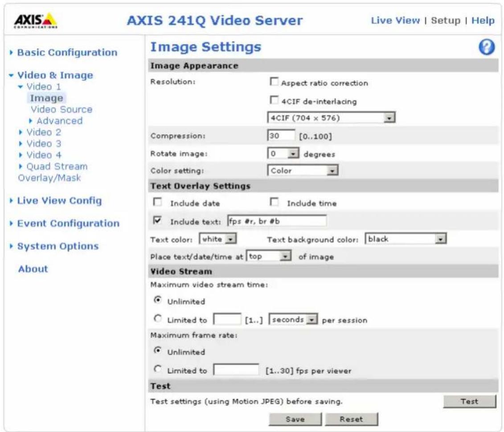
Task: Open the Color setting dropdown
Action: coord(303,170)
